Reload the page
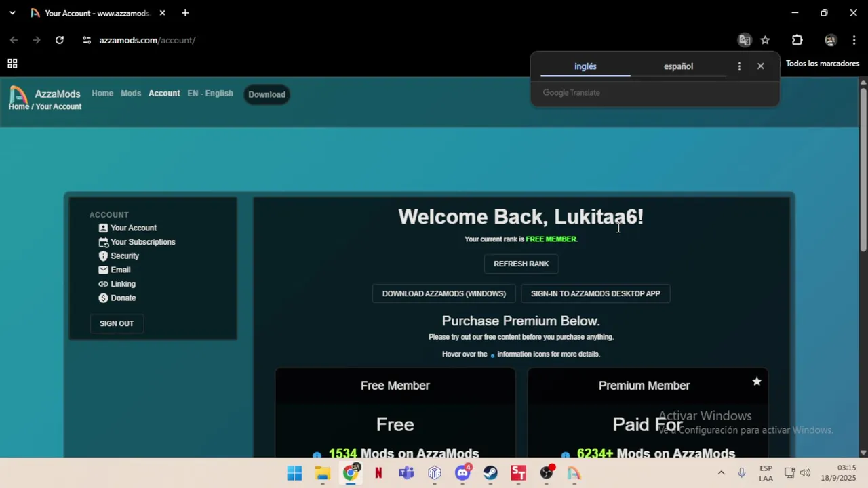Image resolution: width=868 pixels, height=488 pixels. pos(60,40)
